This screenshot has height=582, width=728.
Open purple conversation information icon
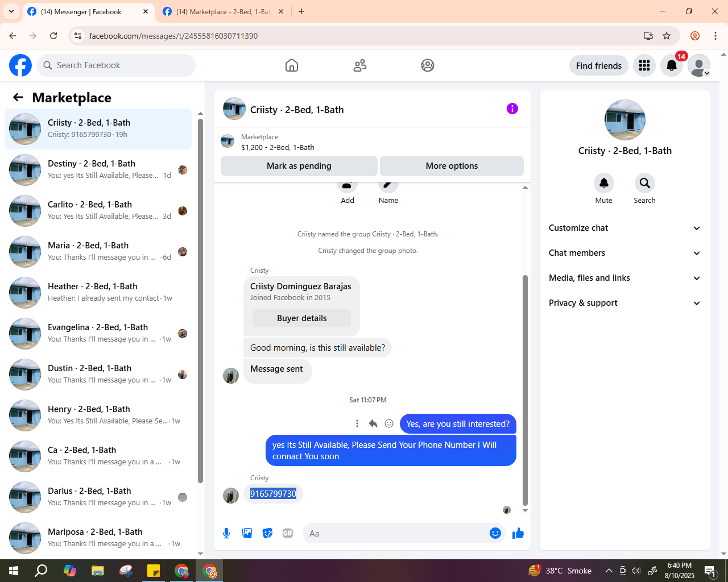pyautogui.click(x=512, y=109)
